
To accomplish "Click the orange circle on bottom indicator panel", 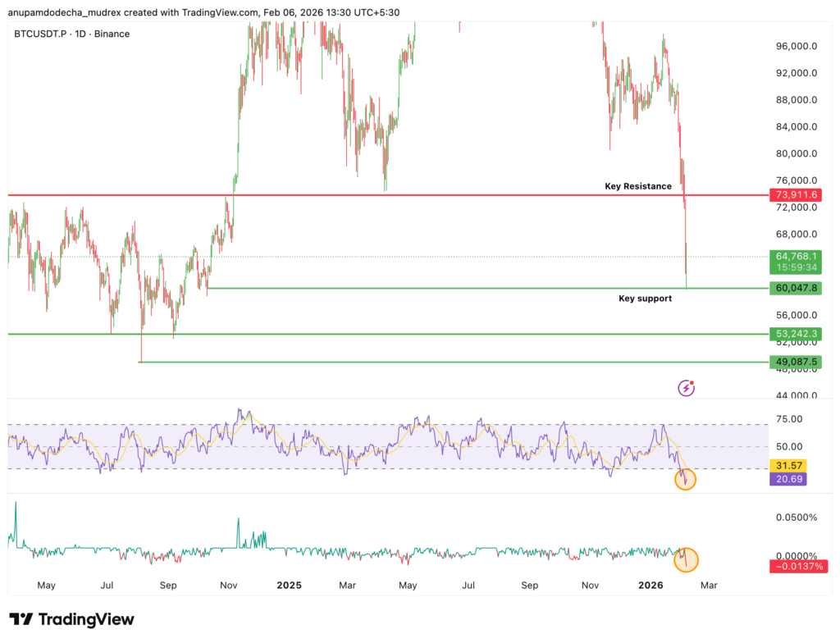I will [687, 559].
